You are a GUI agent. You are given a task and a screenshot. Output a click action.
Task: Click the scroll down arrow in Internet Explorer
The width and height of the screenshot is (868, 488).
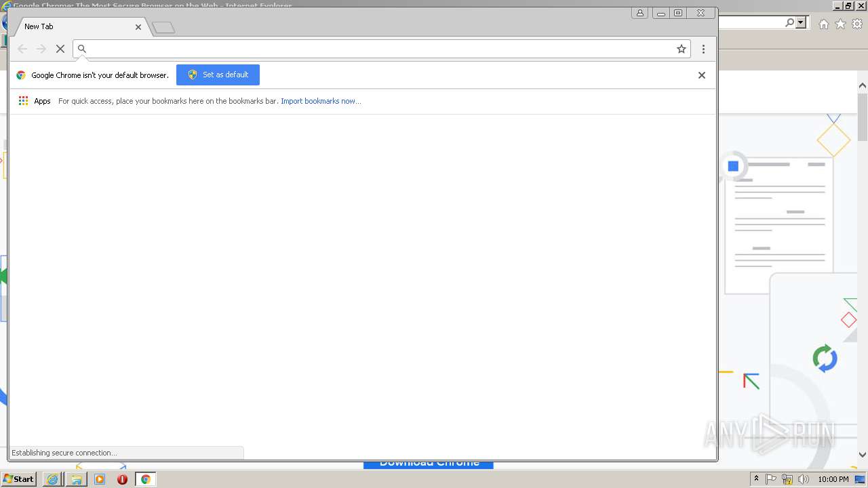[x=863, y=455]
